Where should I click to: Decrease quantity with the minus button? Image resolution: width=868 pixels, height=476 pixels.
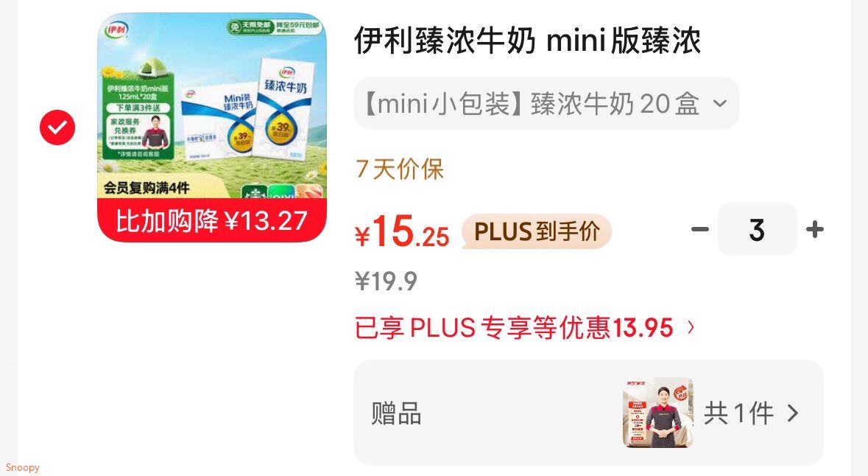point(700,229)
